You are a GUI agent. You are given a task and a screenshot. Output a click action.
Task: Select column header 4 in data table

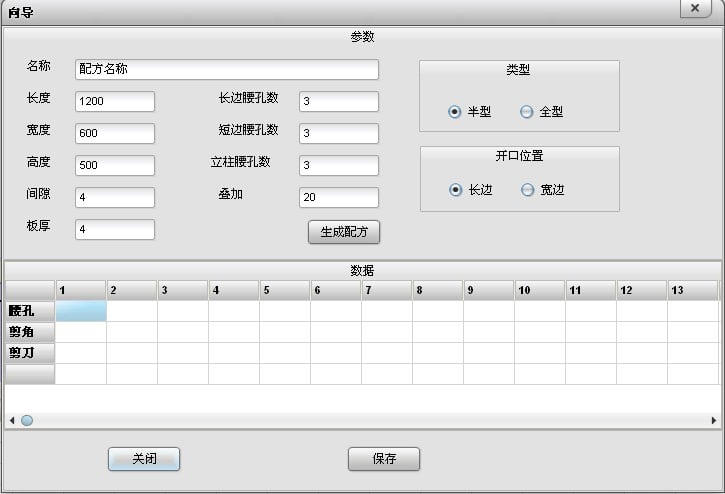234,290
